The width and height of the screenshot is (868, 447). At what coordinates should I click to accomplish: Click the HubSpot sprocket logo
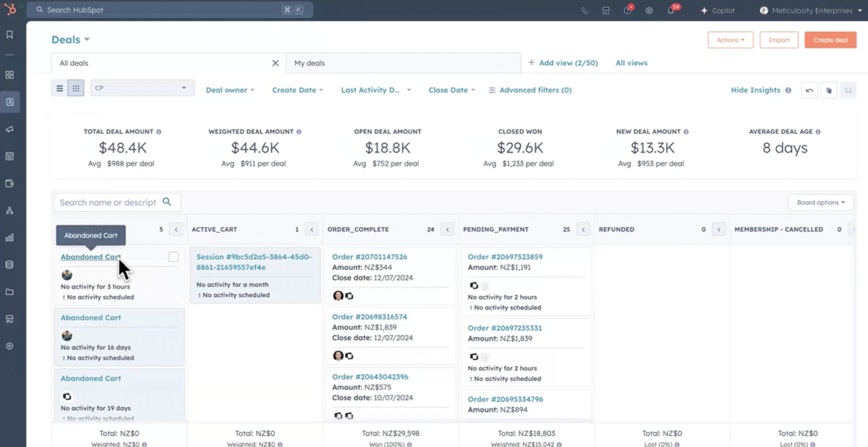(x=11, y=10)
